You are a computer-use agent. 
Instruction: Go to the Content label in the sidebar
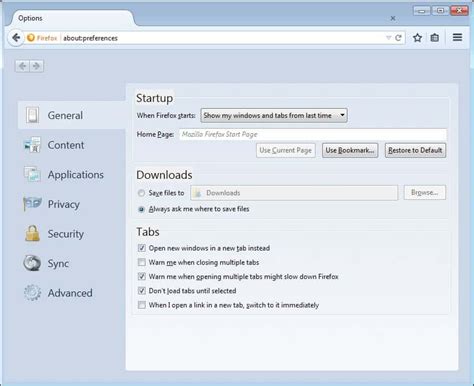click(66, 145)
